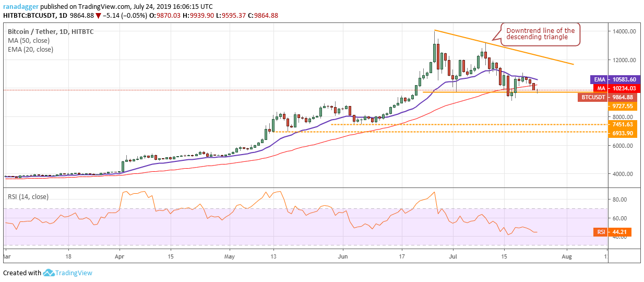Click the 'Jun' date axis label
Screen dimensions: 644x282
(x=343, y=256)
